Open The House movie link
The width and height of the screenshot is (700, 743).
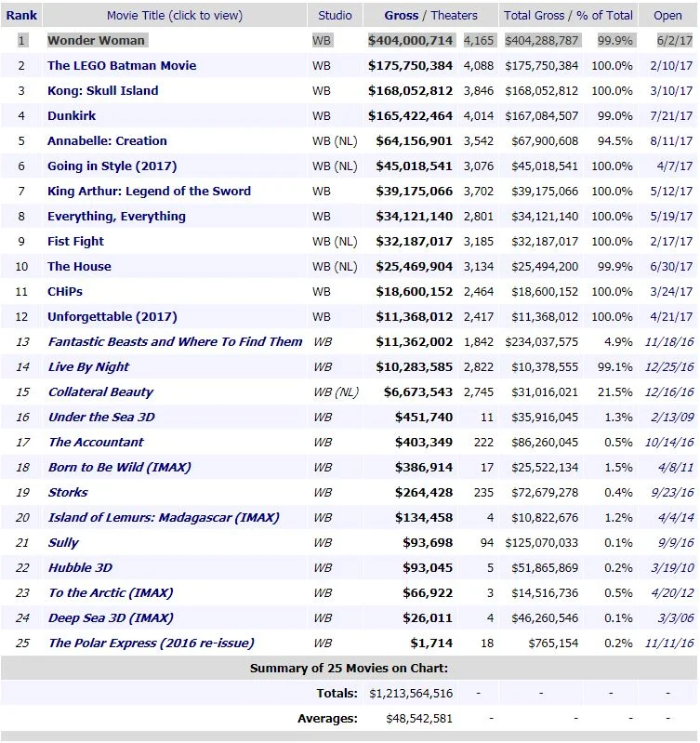point(79,266)
